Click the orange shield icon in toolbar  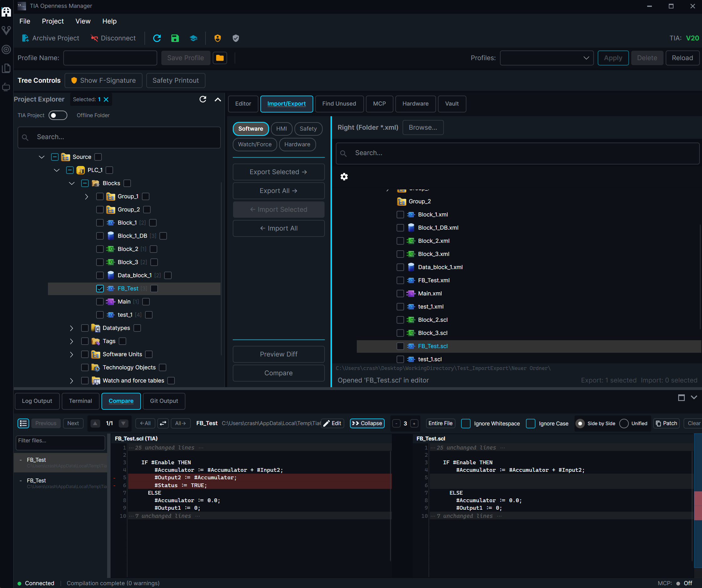(x=218, y=38)
